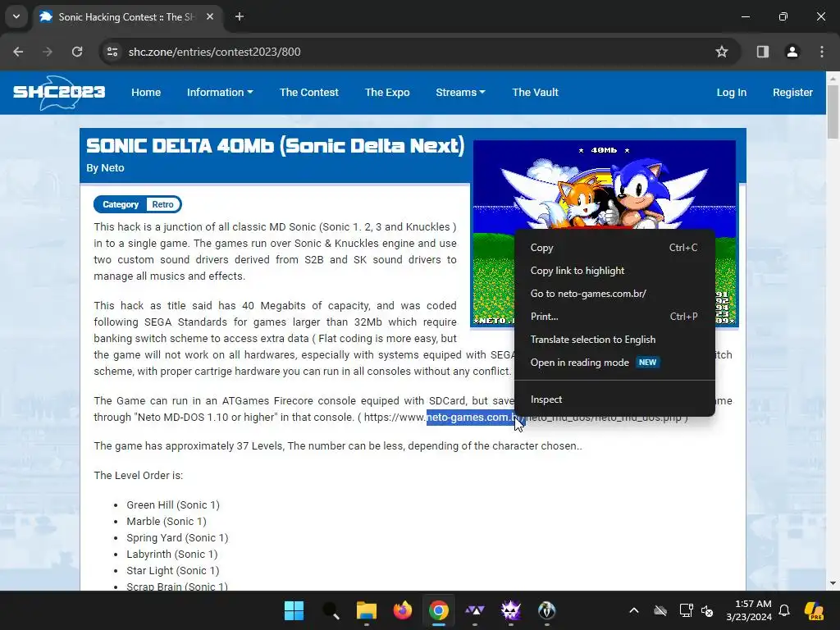
Task: Click the page vertical scrollbar thumb
Action: tap(833, 112)
